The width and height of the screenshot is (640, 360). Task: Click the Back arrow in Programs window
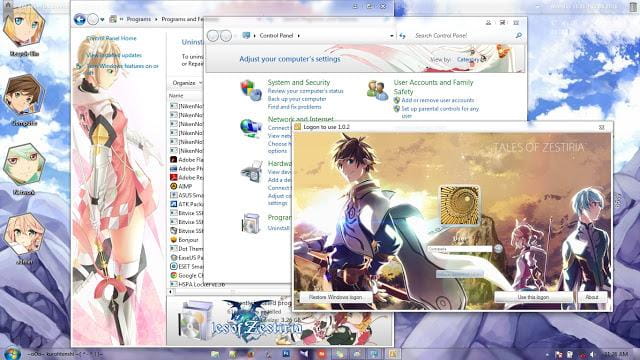[80, 19]
